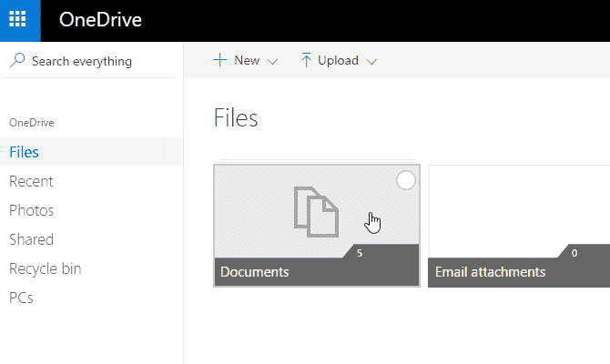The image size is (610, 364).
Task: Click the Documents folder name label
Action: 255,272
